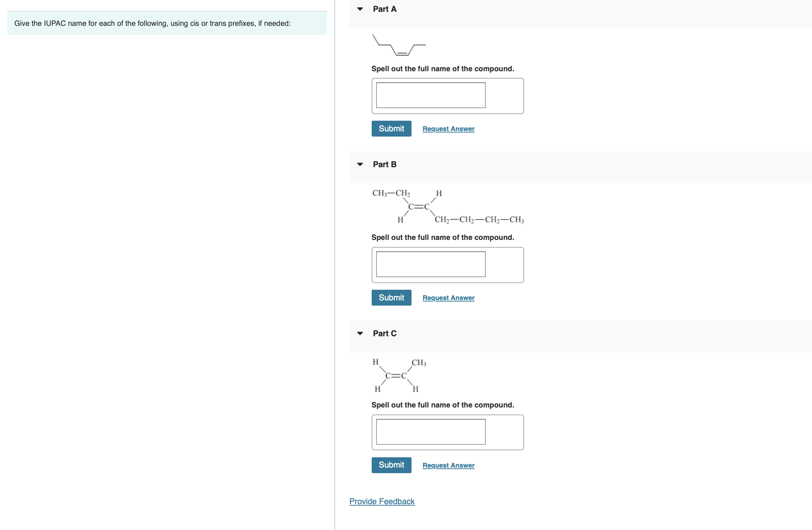812x530 pixels.
Task: Click the IUPAC name question prompt text
Action: point(152,23)
